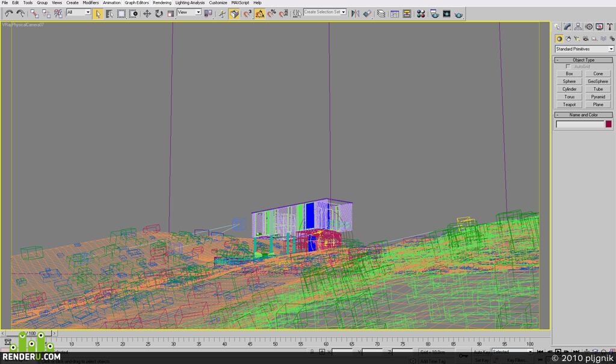616x364 pixels.
Task: Select the Select and Move tool
Action: point(147,14)
